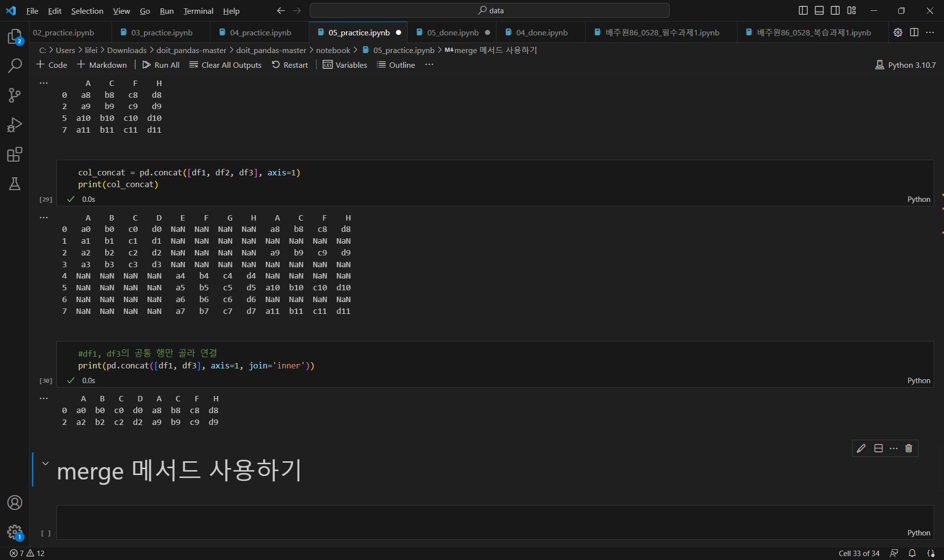Open Run and Debug view

15,125
